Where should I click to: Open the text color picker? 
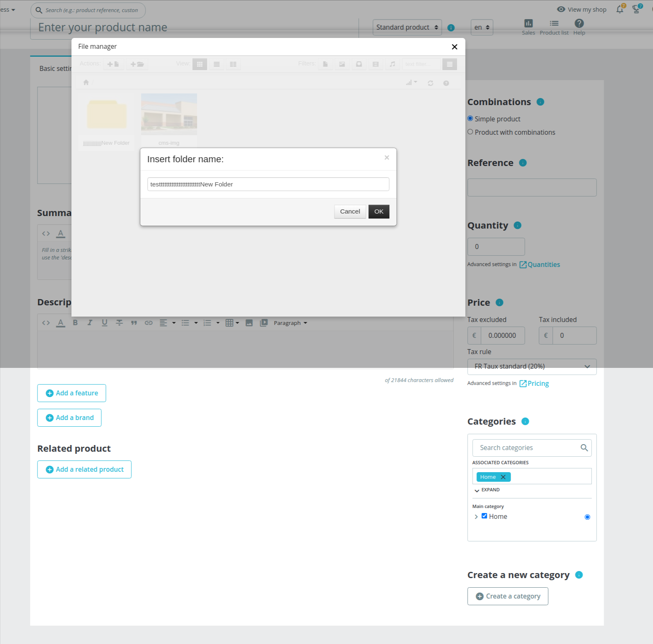61,322
